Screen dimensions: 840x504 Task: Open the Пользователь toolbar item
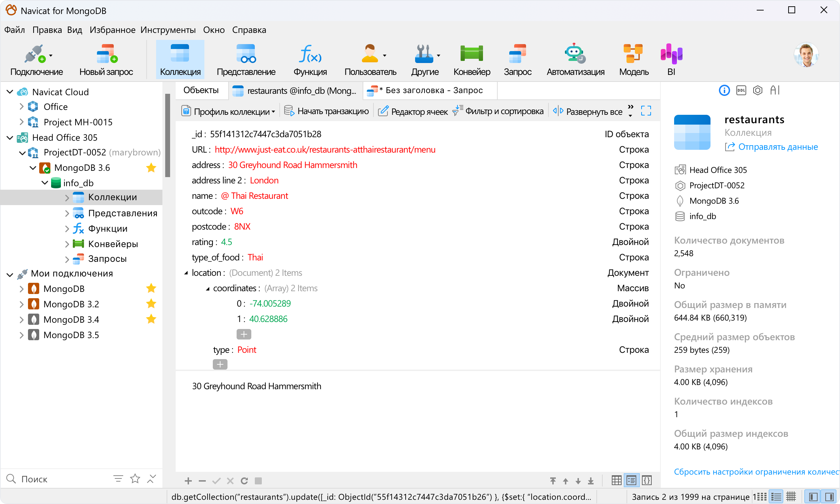pyautogui.click(x=370, y=60)
